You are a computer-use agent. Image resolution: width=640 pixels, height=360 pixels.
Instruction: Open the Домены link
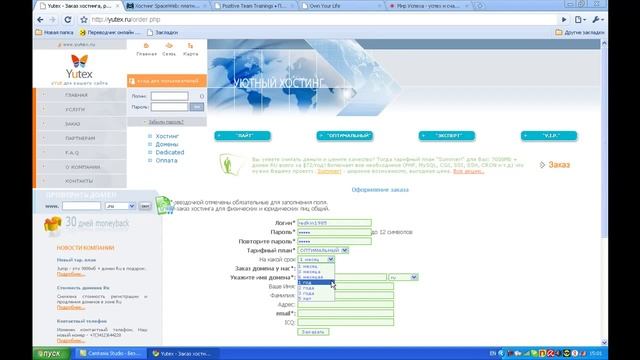pos(167,144)
